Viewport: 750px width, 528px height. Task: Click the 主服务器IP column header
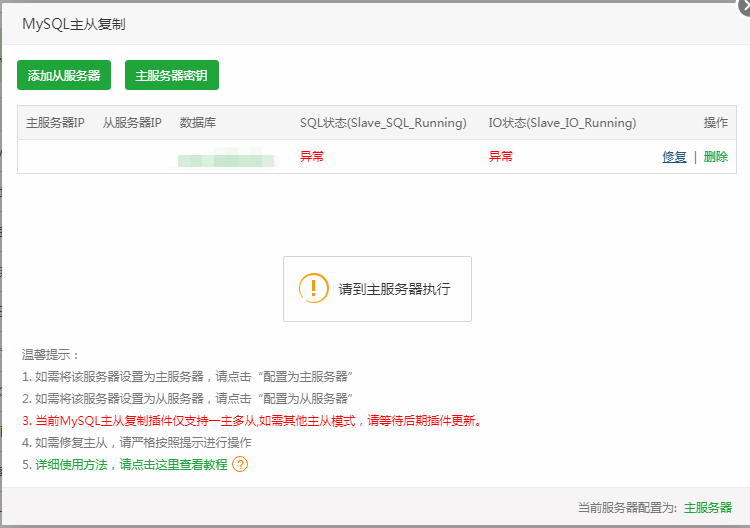point(55,123)
